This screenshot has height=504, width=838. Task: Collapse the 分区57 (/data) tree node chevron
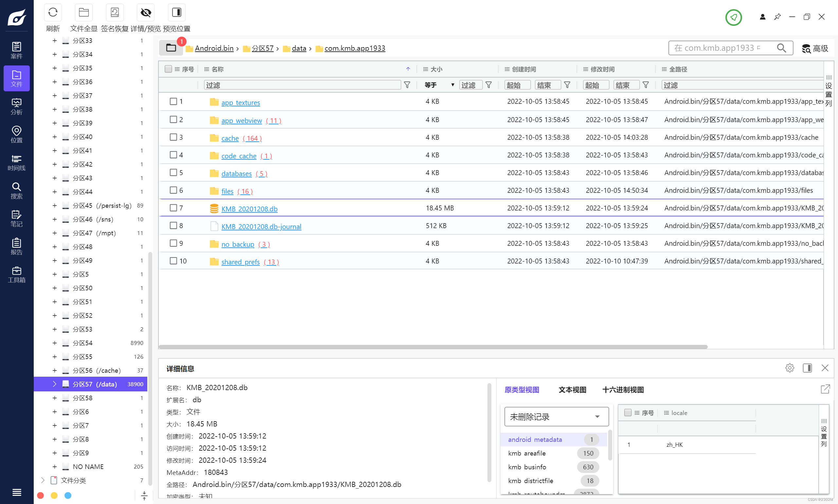54,384
